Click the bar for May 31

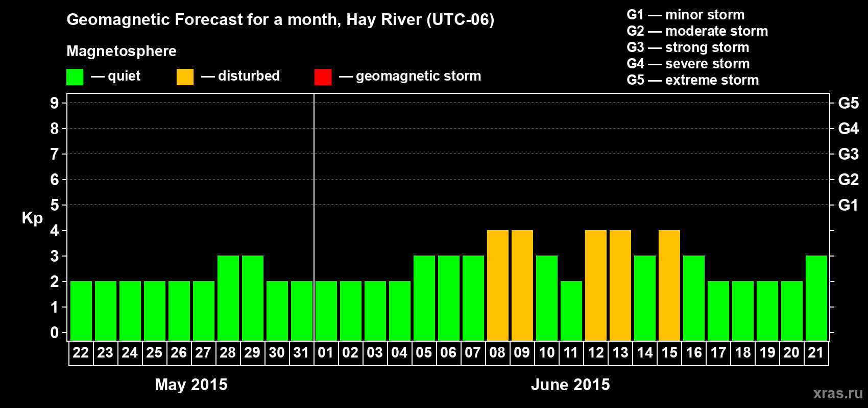pyautogui.click(x=302, y=311)
